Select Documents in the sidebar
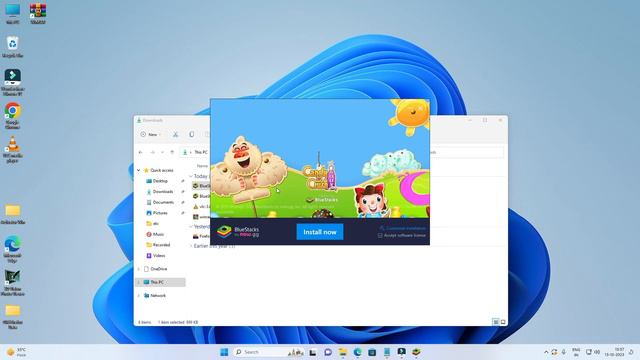 163,202
